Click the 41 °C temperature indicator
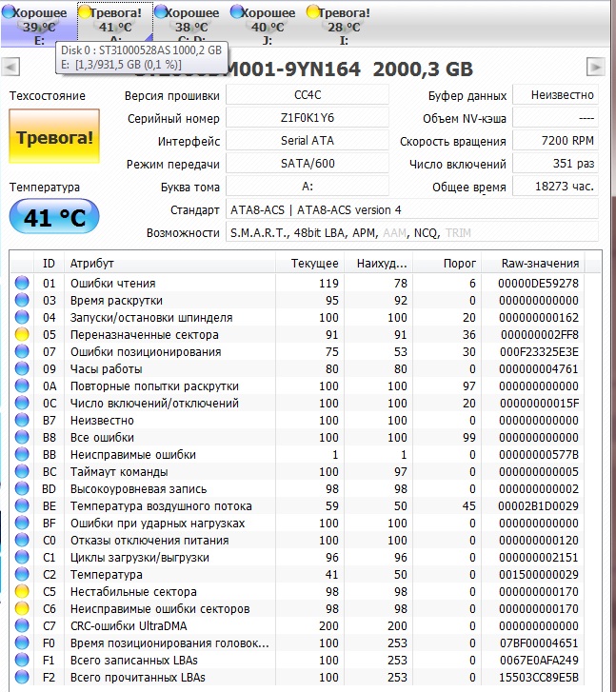 click(54, 216)
